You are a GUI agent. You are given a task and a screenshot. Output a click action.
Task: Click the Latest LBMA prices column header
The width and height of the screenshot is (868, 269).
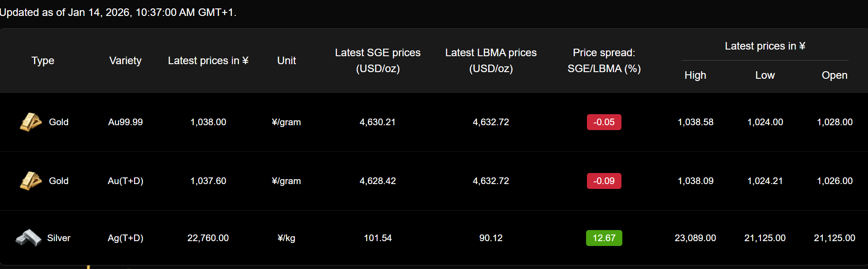490,61
